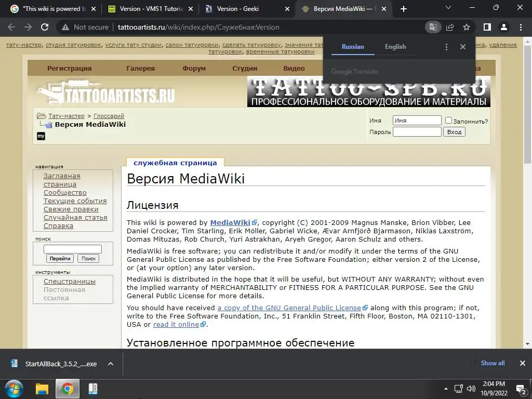Click the Поиск search button
The image size is (532, 399).
click(88, 259)
